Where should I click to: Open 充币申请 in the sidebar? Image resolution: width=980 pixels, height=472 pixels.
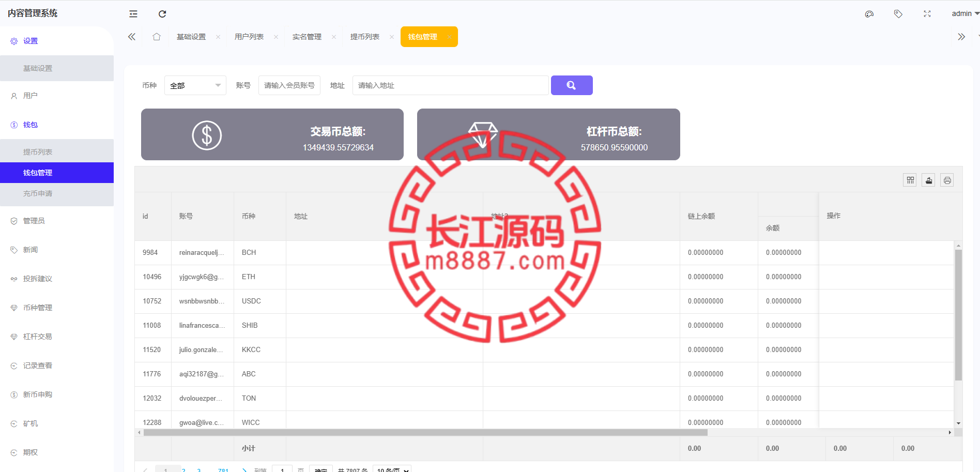pyautogui.click(x=57, y=193)
